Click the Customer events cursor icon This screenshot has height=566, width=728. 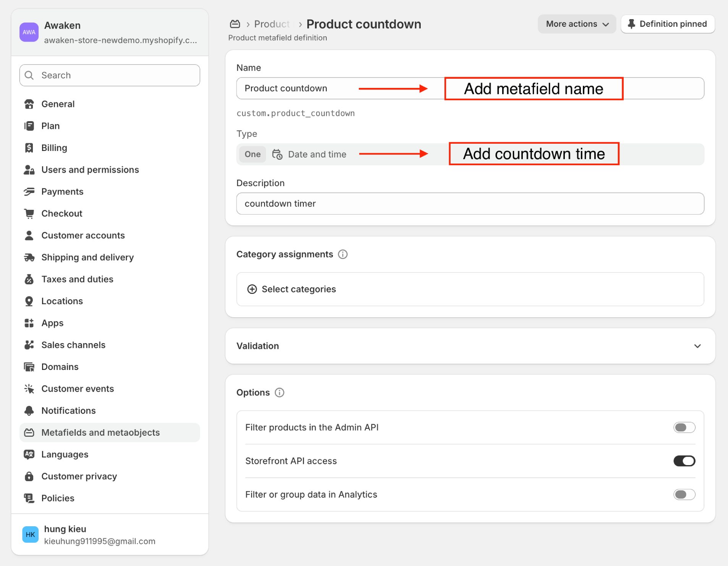click(x=29, y=389)
